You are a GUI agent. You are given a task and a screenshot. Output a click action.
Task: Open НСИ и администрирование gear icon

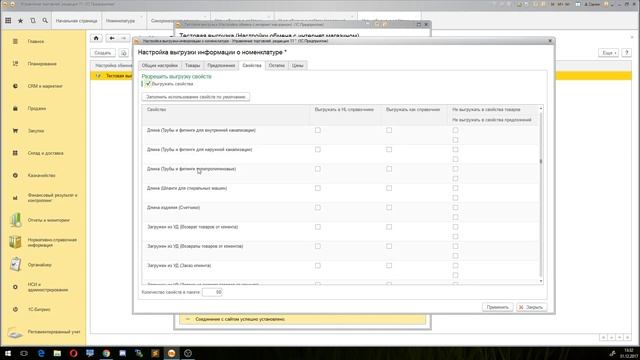tap(15, 287)
